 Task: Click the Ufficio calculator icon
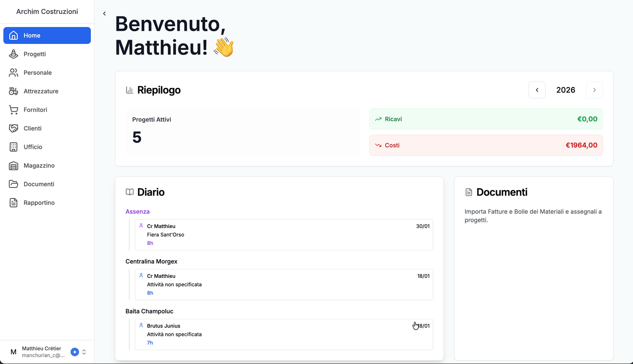pos(13,147)
